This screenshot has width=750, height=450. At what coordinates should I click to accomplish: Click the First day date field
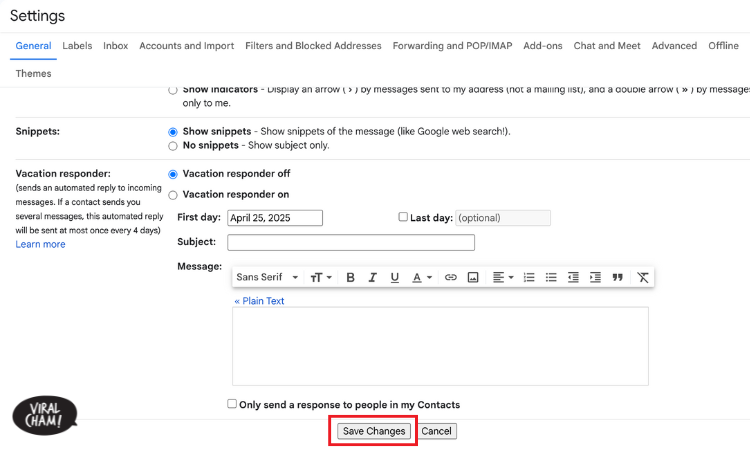(x=275, y=218)
